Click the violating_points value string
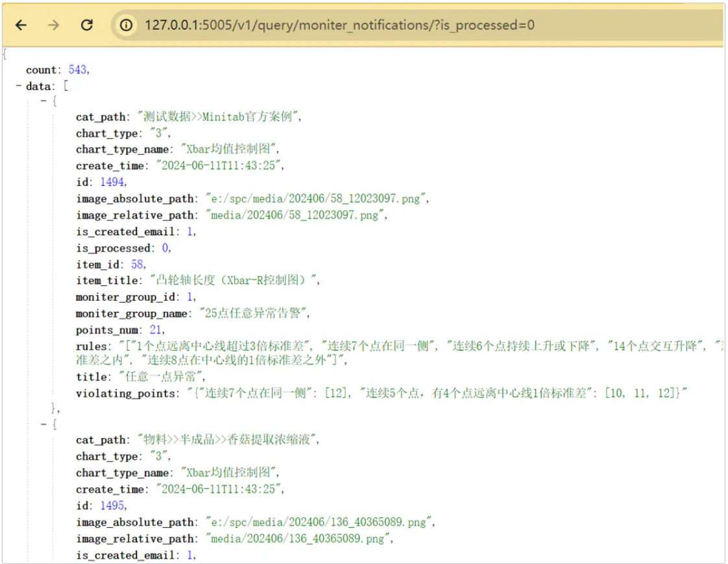728x564 pixels. click(x=436, y=393)
